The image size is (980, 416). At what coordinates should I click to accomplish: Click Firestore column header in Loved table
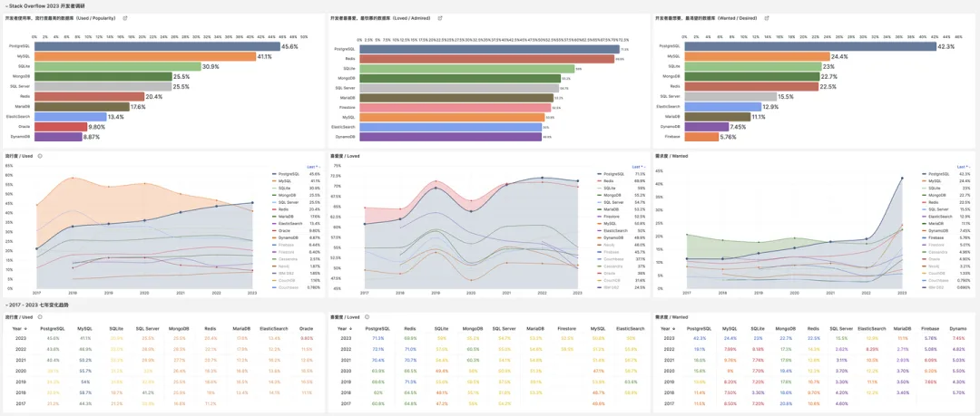(x=566, y=328)
